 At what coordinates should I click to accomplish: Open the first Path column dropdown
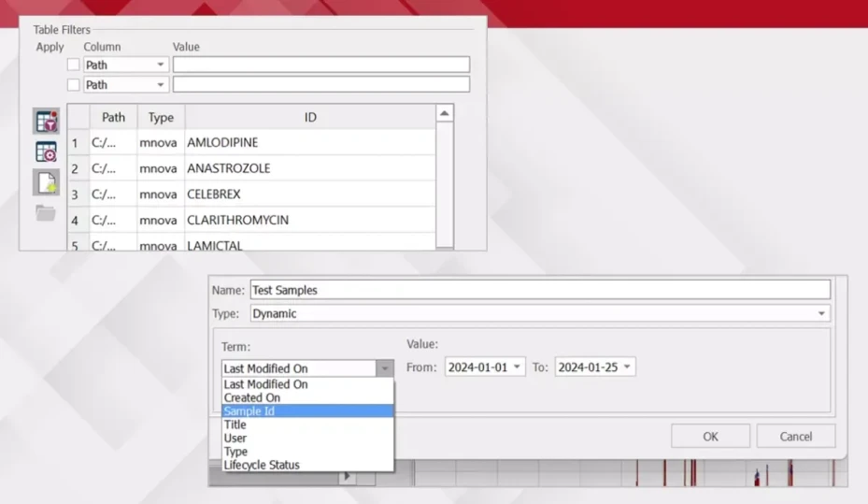coord(126,65)
